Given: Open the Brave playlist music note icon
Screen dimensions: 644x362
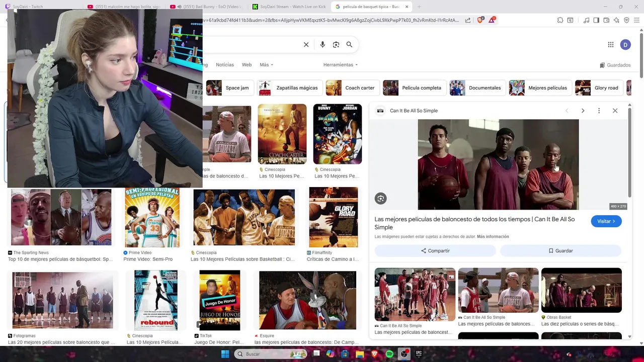Looking at the screenshot, I should (x=586, y=20).
